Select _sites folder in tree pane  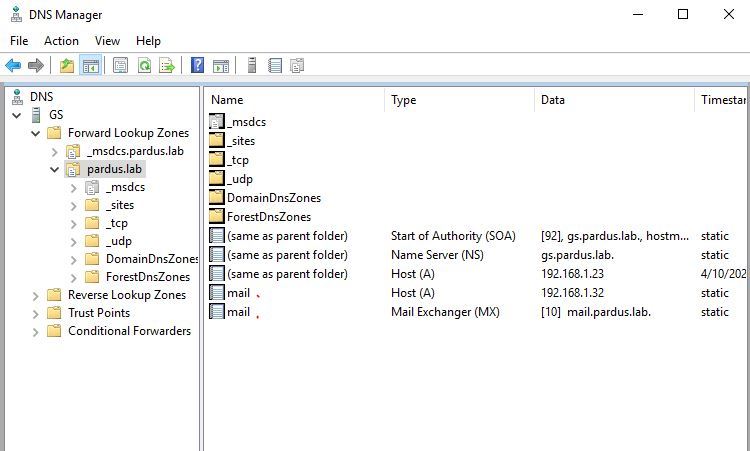coord(120,205)
